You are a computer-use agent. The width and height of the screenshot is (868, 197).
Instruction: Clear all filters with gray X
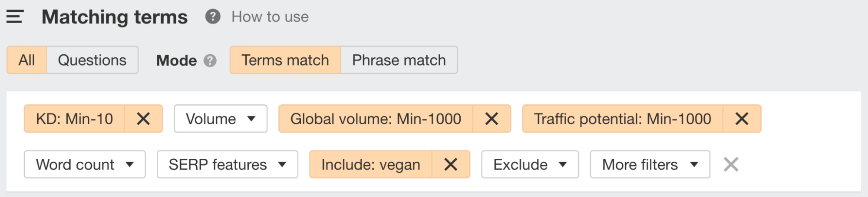point(731,164)
